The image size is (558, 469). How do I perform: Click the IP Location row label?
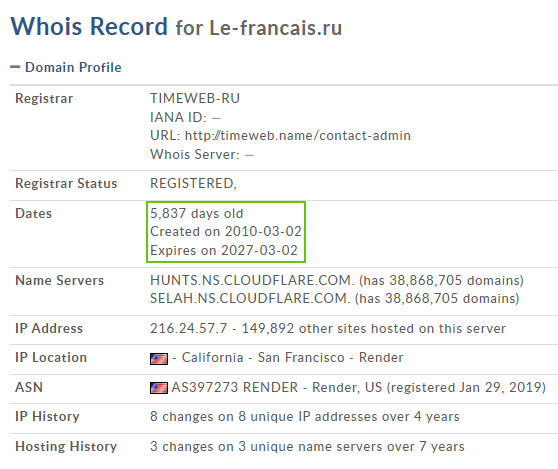pyautogui.click(x=51, y=357)
